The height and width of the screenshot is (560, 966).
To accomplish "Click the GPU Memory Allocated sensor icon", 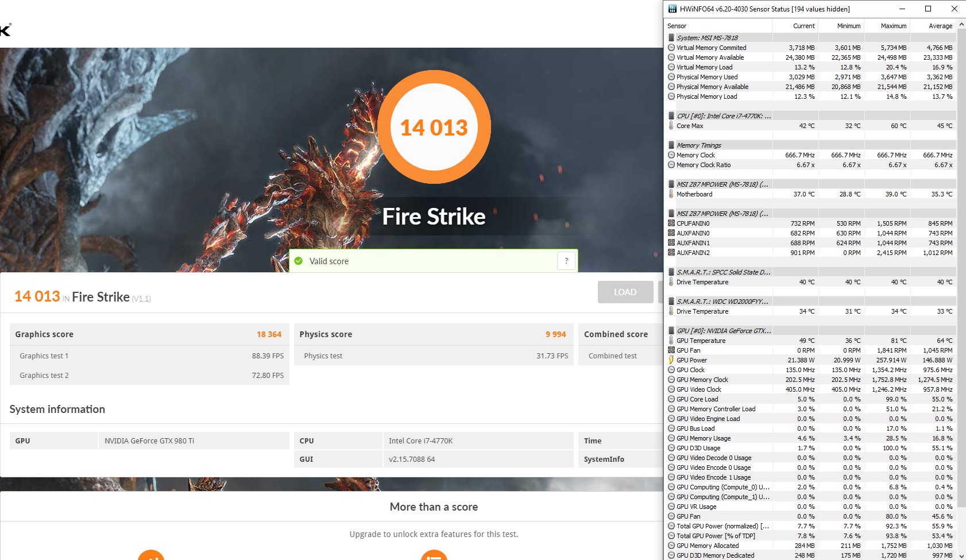I will [671, 546].
